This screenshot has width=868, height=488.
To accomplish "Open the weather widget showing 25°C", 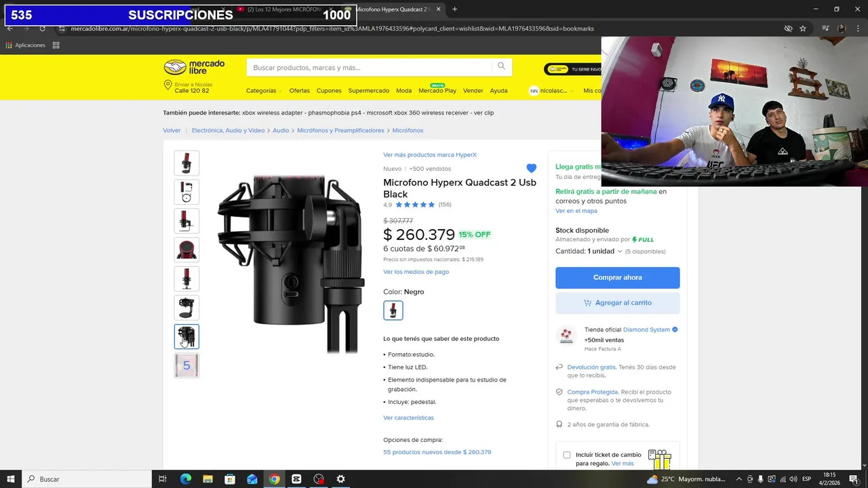I will click(x=686, y=479).
